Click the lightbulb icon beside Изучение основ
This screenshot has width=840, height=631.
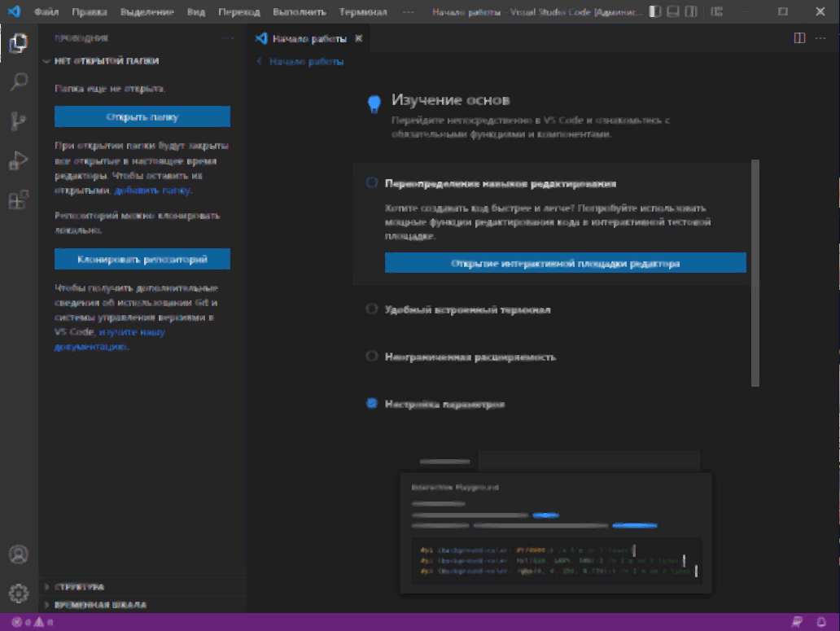[x=374, y=103]
